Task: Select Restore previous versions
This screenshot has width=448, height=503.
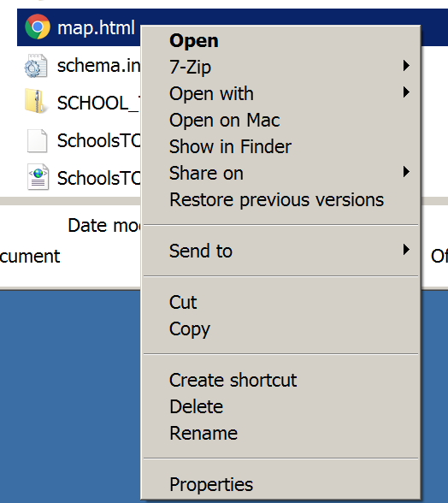Action: tap(280, 200)
